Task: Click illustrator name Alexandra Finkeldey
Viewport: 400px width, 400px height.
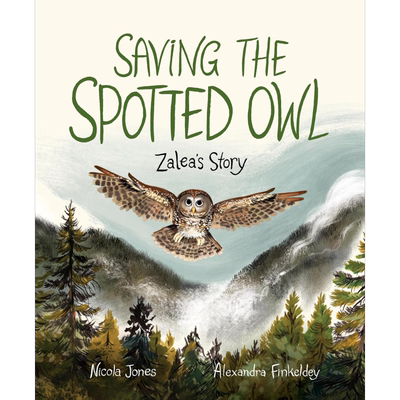Action: tap(267, 372)
